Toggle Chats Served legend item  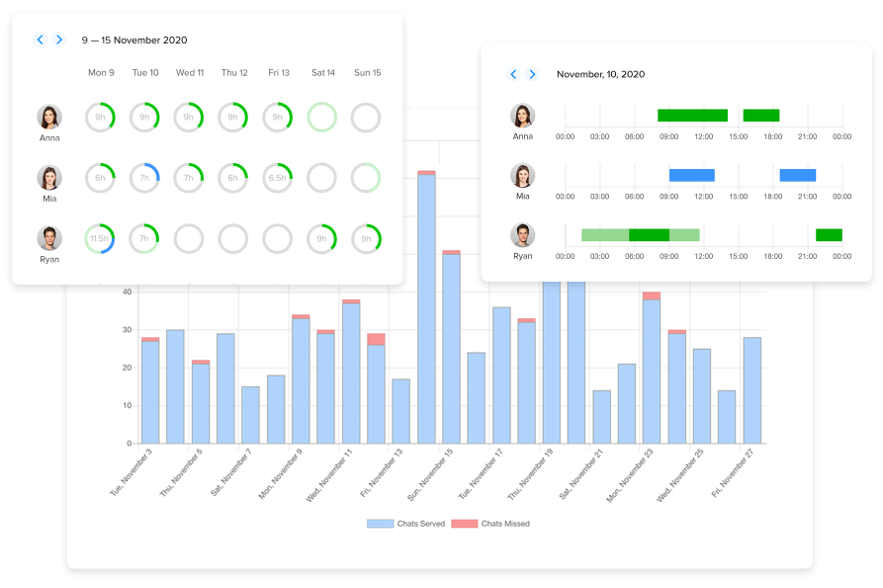tap(405, 523)
